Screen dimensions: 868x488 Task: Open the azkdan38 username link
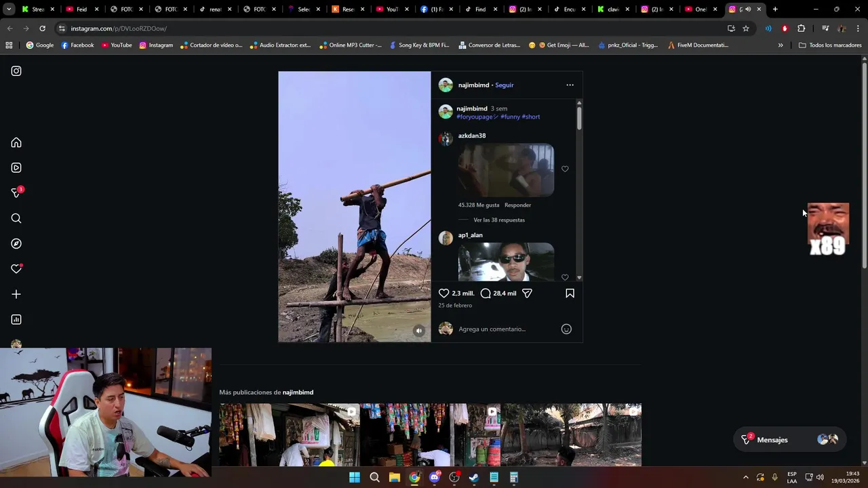coord(472,136)
